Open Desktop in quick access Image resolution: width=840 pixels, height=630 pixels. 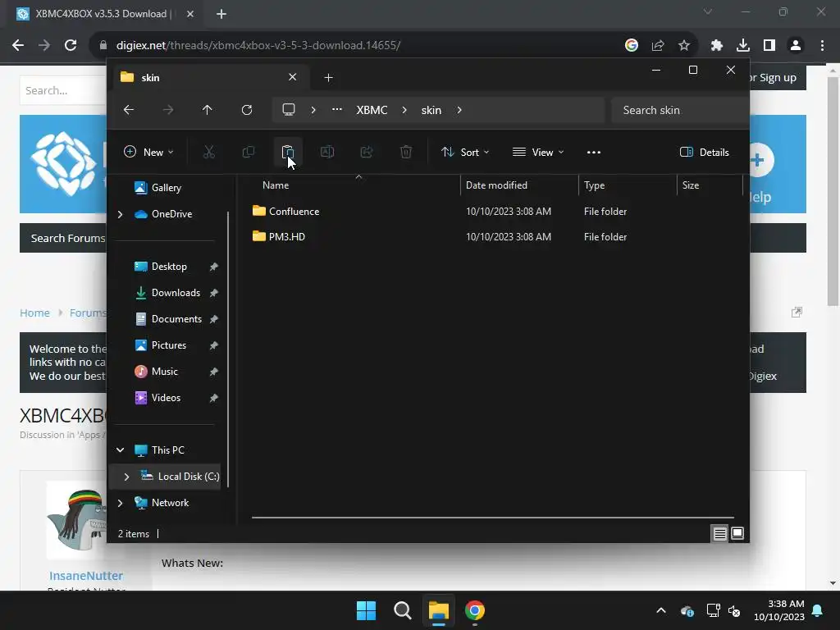169,267
